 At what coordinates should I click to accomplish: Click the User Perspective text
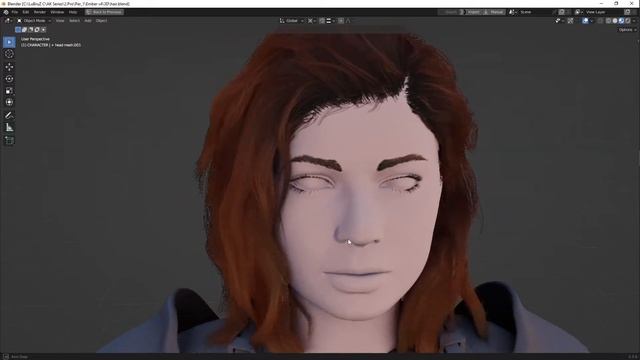[x=35, y=39]
